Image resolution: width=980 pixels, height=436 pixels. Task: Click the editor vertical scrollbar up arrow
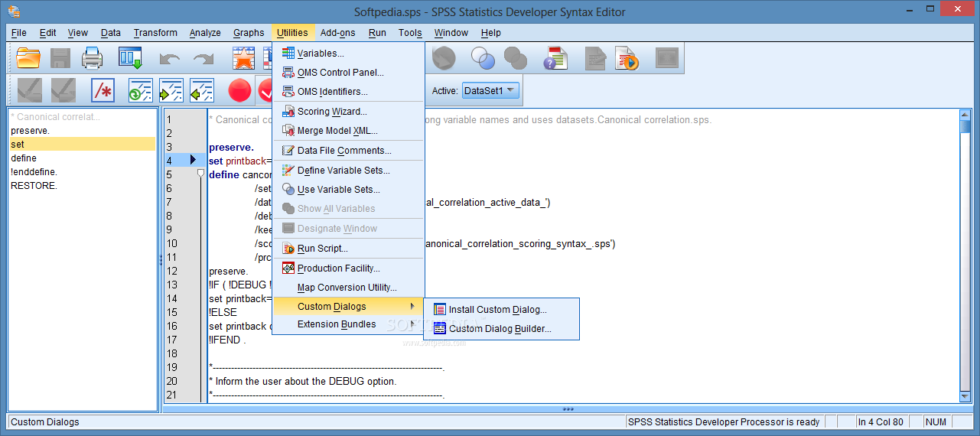965,115
